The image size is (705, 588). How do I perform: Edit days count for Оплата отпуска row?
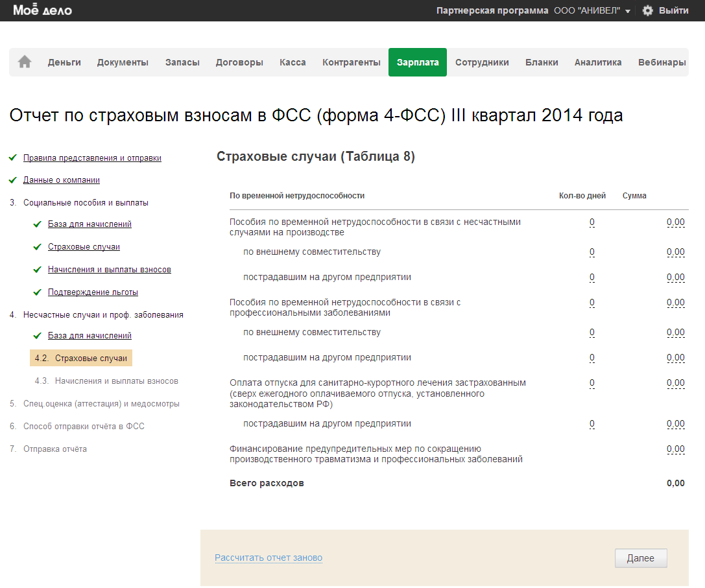pyautogui.click(x=591, y=383)
